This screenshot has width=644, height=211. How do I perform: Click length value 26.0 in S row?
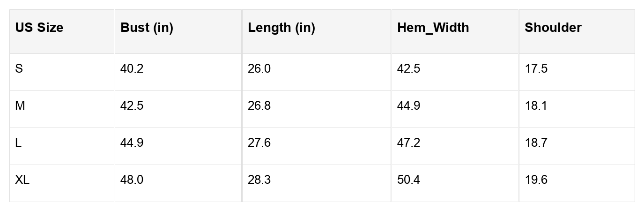pos(259,69)
